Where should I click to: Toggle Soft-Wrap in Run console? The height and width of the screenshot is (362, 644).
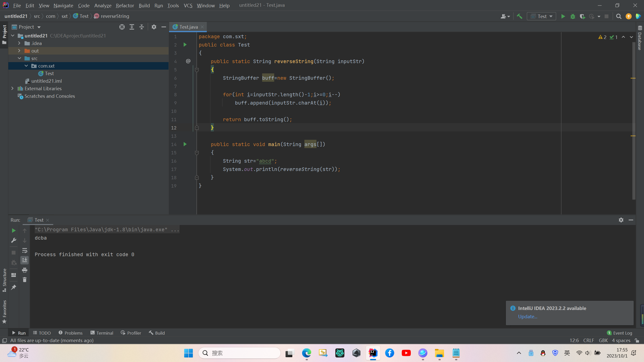[25, 250]
